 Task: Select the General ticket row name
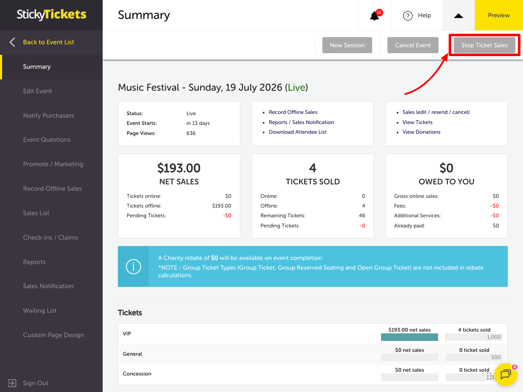[132, 354]
